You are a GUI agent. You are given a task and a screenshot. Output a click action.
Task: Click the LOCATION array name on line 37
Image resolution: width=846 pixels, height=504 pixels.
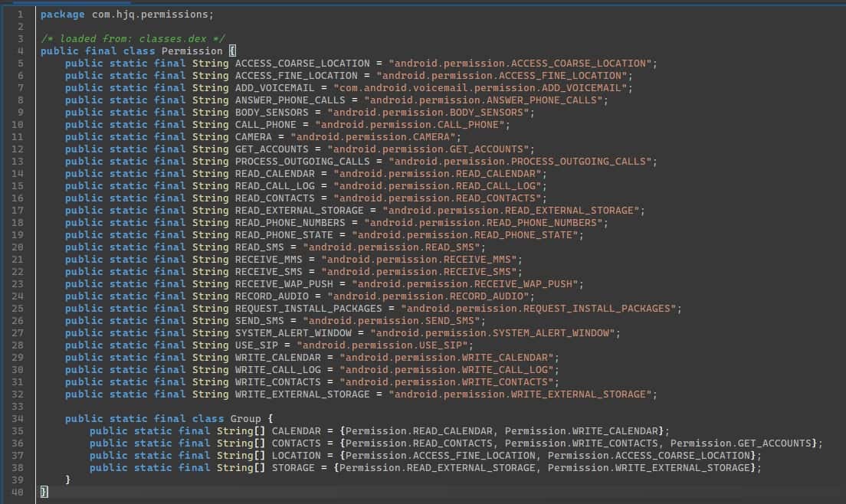click(x=297, y=456)
